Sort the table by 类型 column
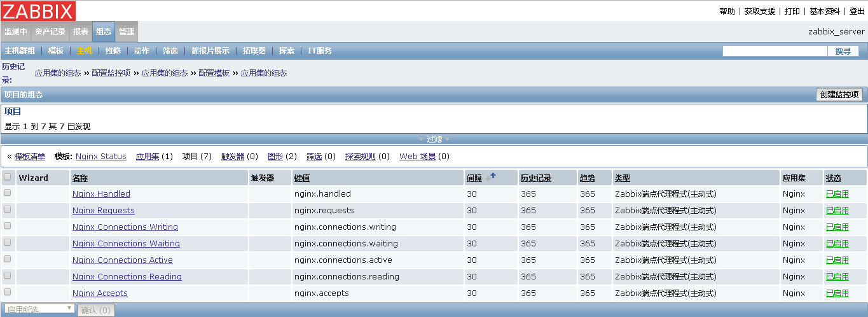Screen dimensions: 868x317 pos(623,178)
